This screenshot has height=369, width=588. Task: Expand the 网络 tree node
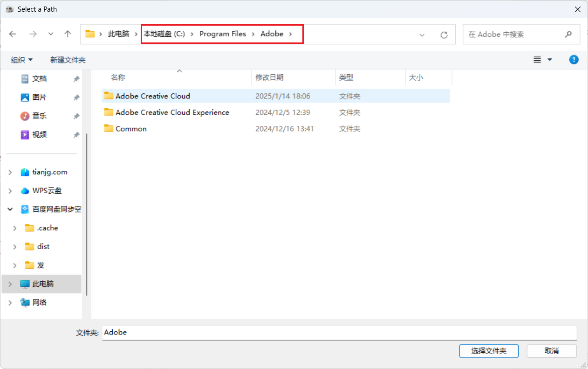pos(10,303)
